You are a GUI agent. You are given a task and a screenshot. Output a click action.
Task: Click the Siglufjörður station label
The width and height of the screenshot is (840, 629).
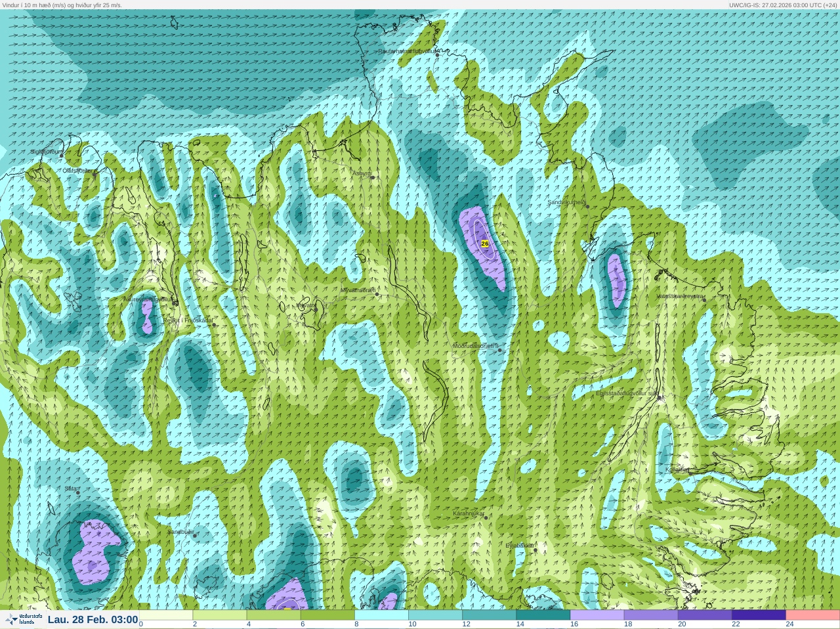[x=47, y=152]
